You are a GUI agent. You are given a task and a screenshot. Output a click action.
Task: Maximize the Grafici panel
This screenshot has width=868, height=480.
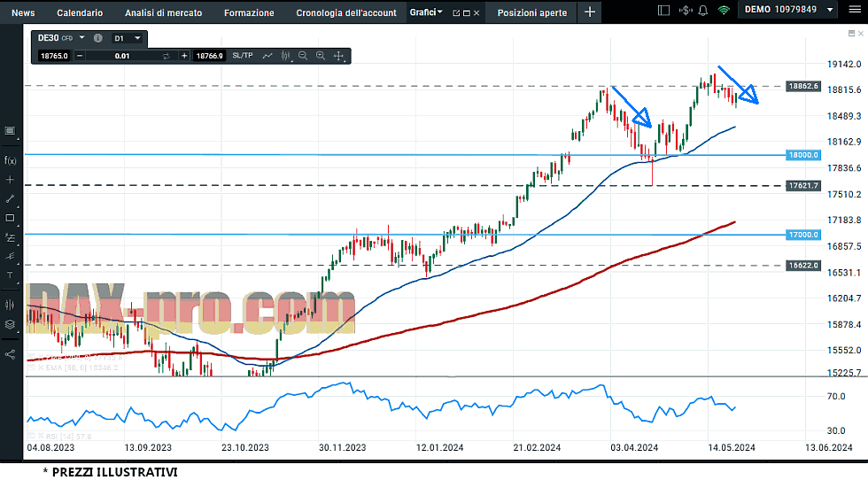click(466, 12)
